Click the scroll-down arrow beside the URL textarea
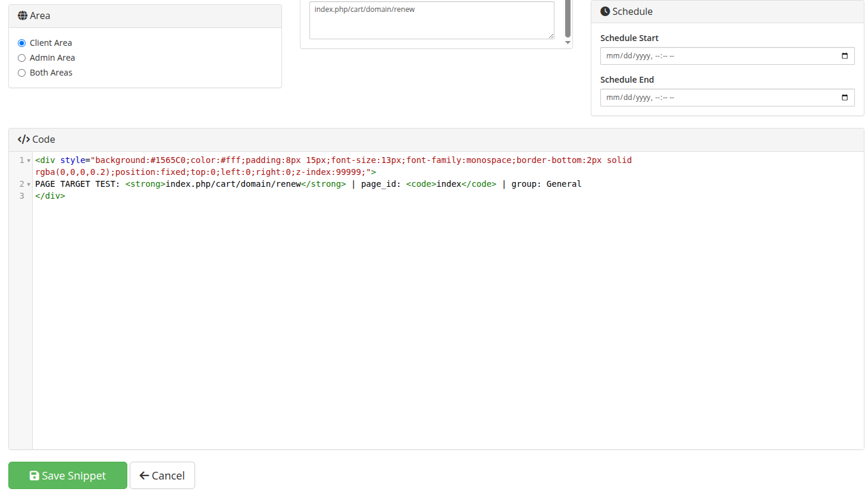Image resolution: width=868 pixels, height=495 pixels. 567,43
